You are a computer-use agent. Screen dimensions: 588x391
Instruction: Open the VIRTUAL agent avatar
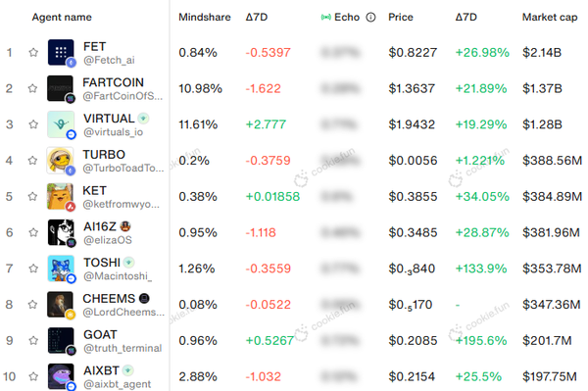coord(61,124)
